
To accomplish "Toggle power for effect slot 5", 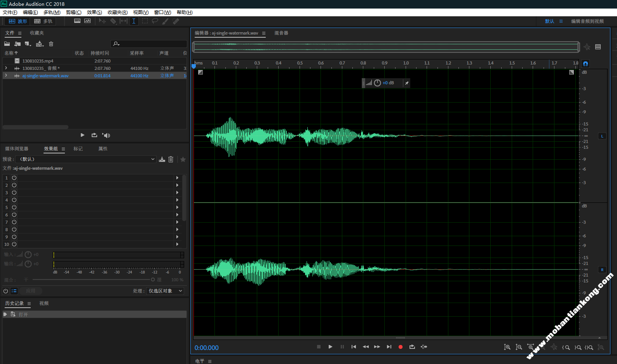I will 14,207.
